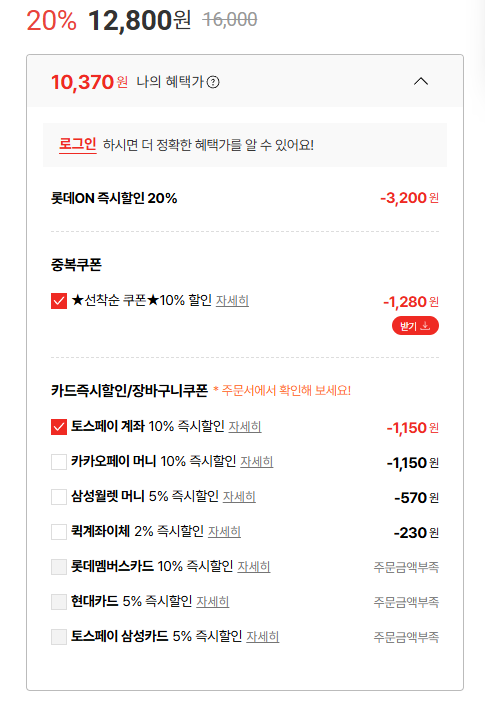Open 자세히 for 토스페이 계좌 discount
Screen dimensions: 485x703
tap(245, 426)
